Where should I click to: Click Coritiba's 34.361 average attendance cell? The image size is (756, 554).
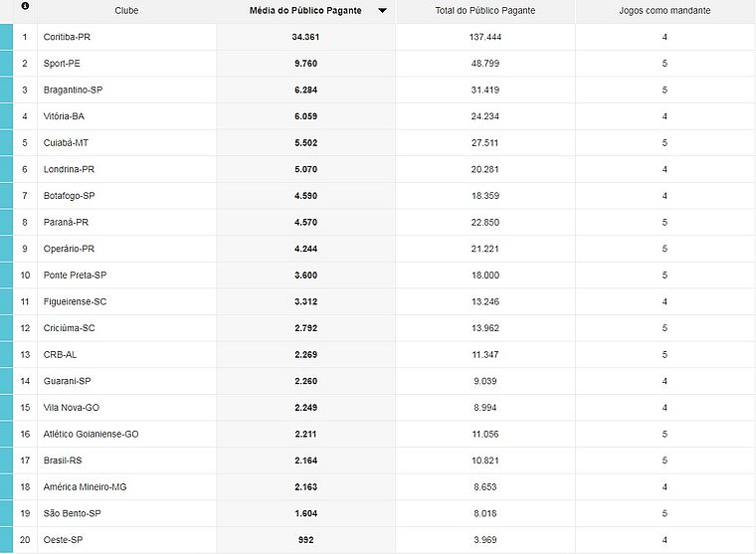coord(305,37)
